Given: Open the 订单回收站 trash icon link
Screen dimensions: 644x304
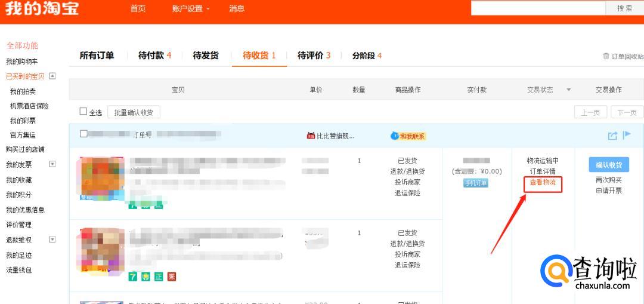Looking at the screenshot, I should pyautogui.click(x=623, y=56).
